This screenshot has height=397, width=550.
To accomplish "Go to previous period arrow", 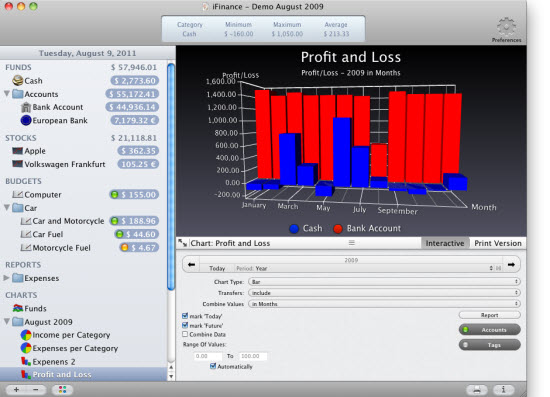I will (x=191, y=264).
